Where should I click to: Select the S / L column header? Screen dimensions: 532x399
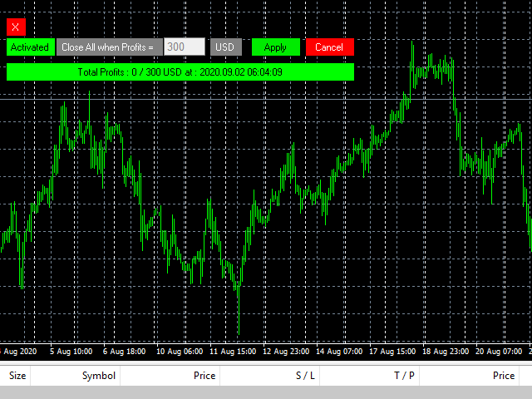(x=305, y=376)
